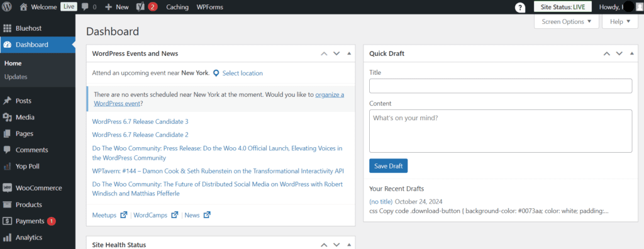Go to Home submenu item
This screenshot has height=249, width=644.
13,64
